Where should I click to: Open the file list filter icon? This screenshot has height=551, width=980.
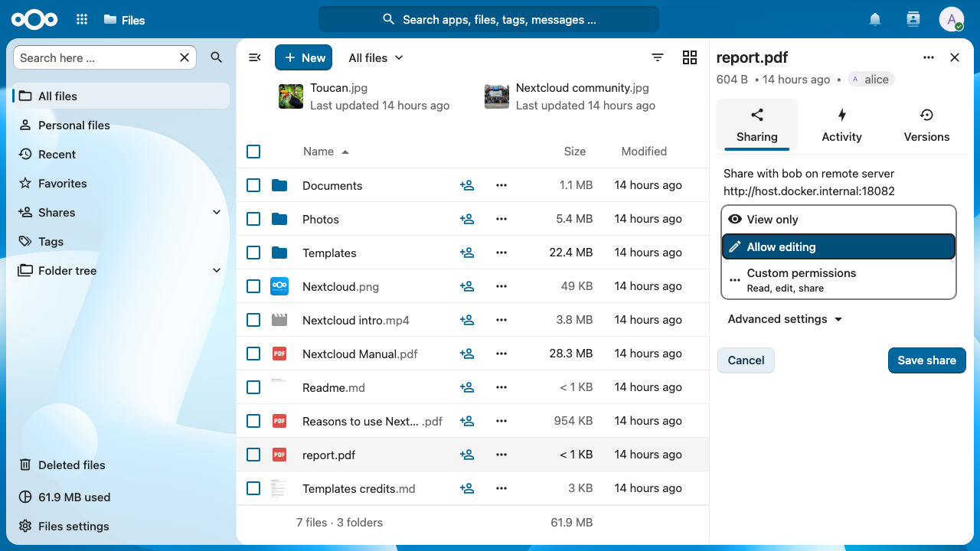coord(658,57)
